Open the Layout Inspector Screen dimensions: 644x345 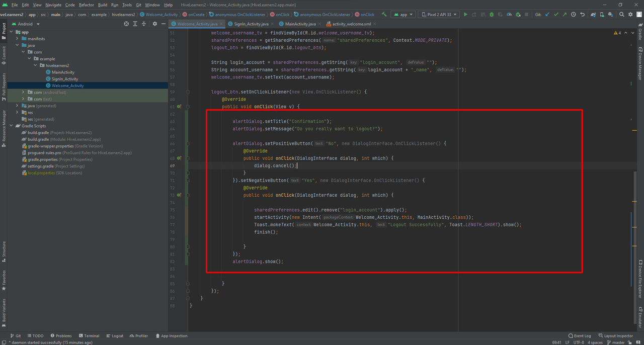pos(615,336)
